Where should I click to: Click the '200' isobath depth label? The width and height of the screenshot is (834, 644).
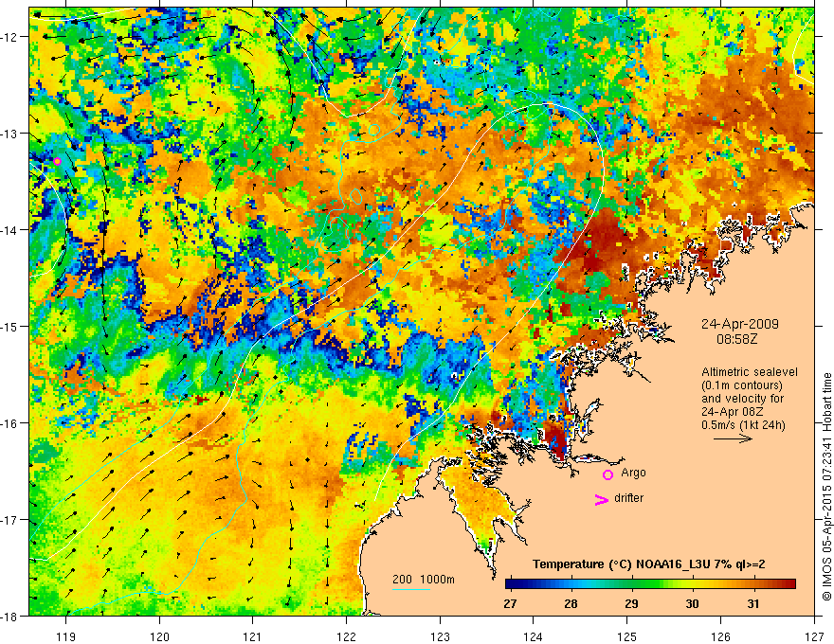(402, 580)
